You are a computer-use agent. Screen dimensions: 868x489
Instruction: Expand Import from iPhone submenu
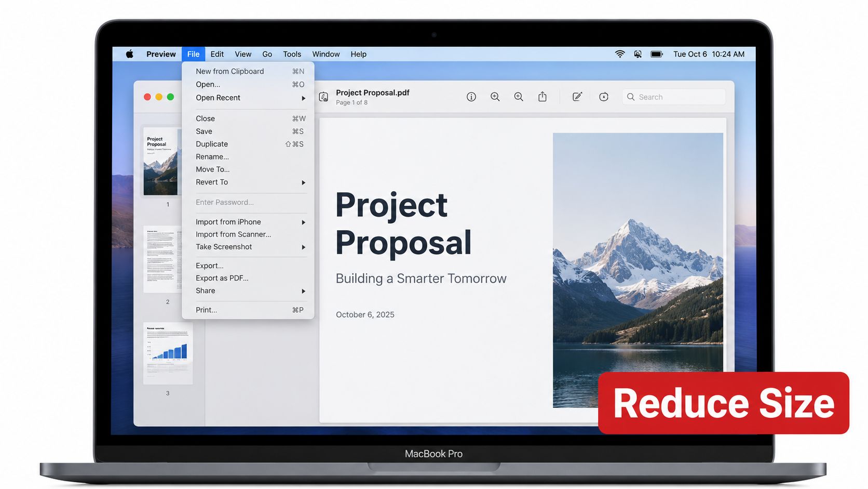pos(248,222)
